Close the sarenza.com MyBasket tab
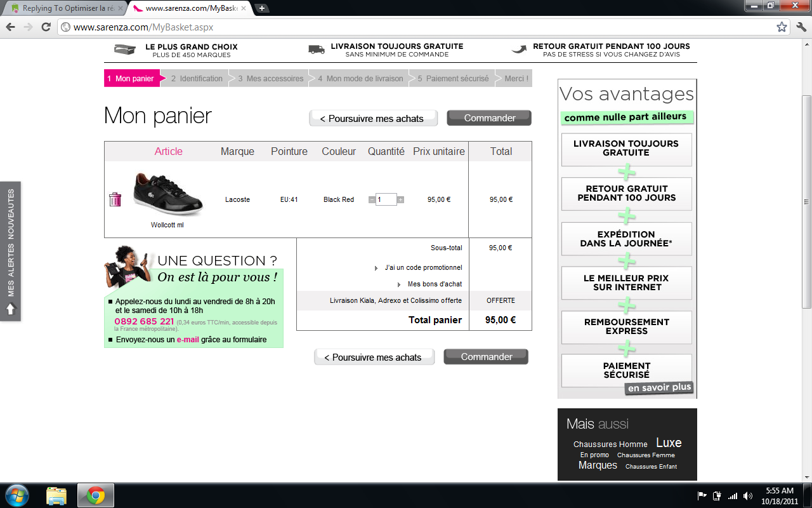812x508 pixels. click(244, 8)
